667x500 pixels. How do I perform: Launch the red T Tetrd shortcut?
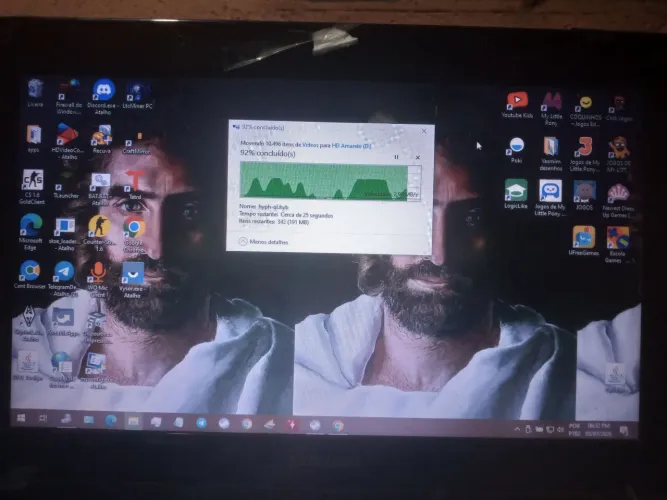(134, 184)
